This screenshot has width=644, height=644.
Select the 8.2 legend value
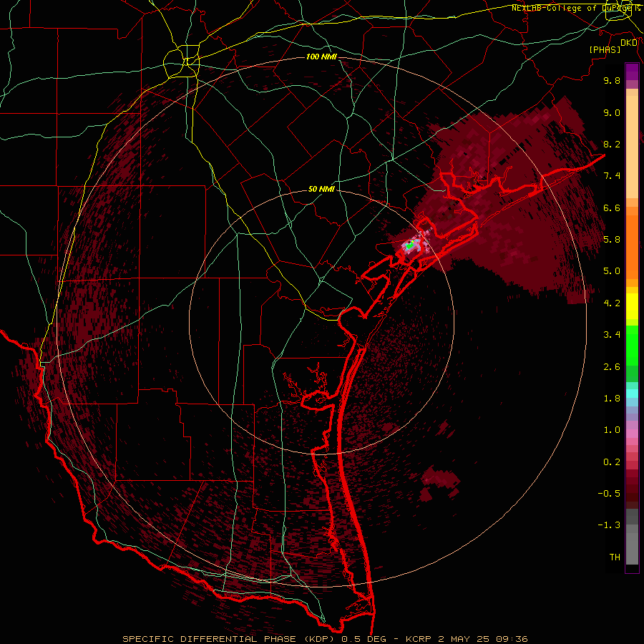pyautogui.click(x=612, y=144)
